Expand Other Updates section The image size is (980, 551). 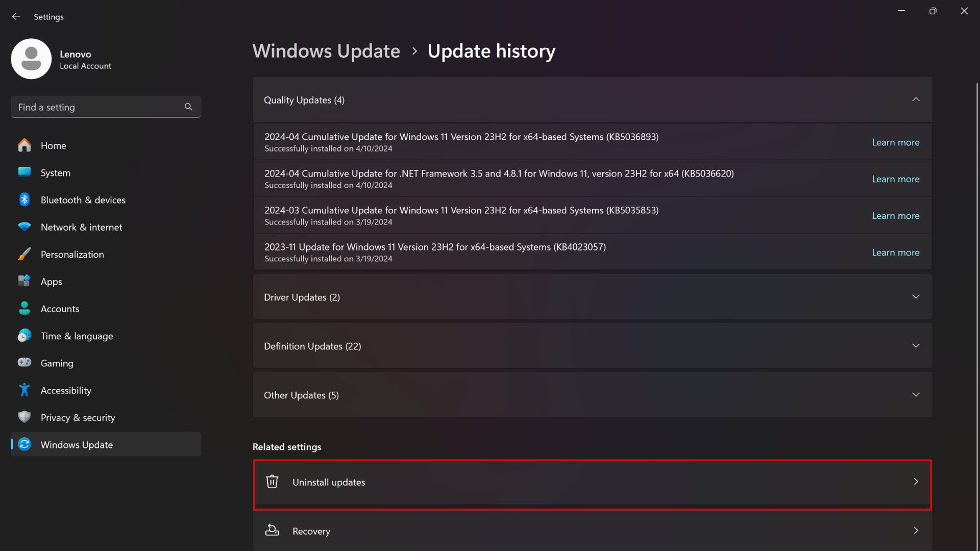click(x=592, y=395)
